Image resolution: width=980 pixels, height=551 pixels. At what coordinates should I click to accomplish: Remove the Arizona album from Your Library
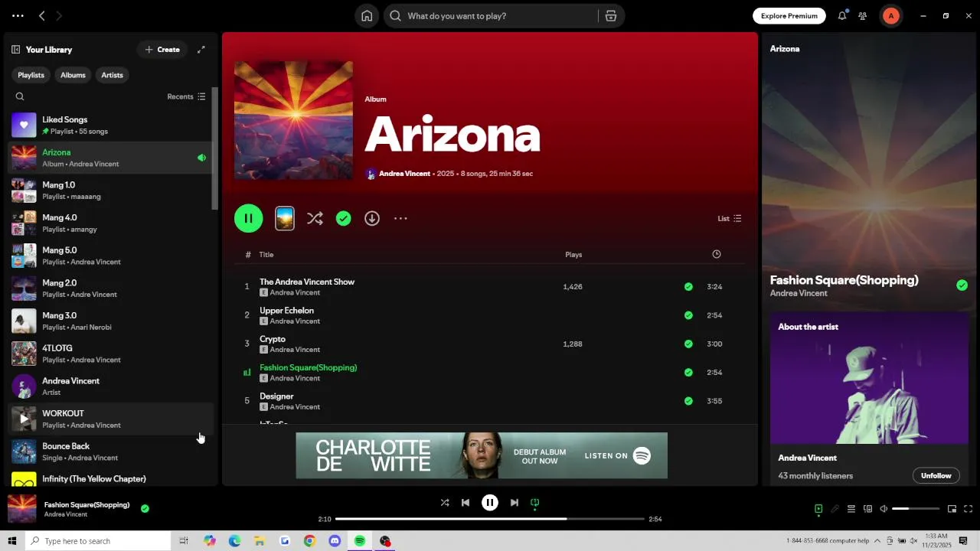344,219
